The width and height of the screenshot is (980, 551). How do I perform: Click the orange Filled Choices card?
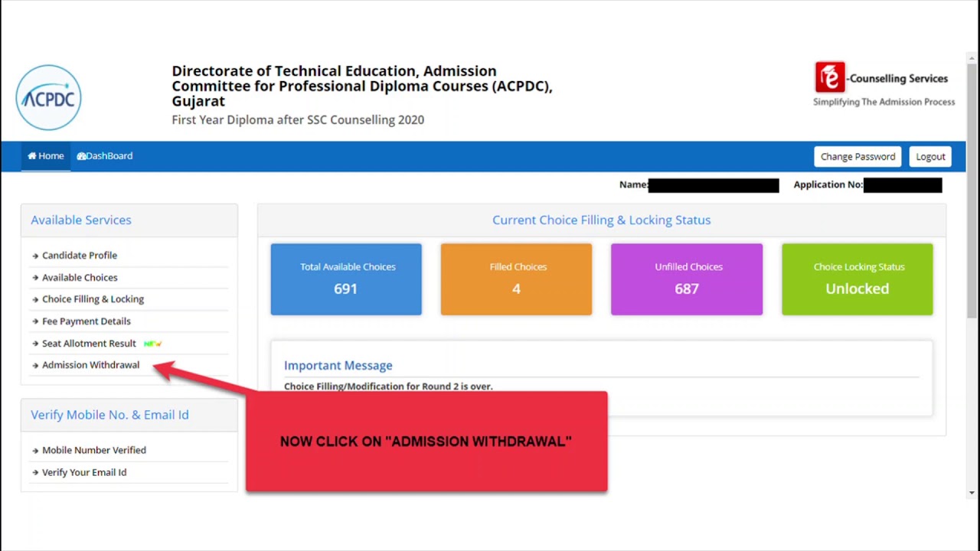click(516, 279)
